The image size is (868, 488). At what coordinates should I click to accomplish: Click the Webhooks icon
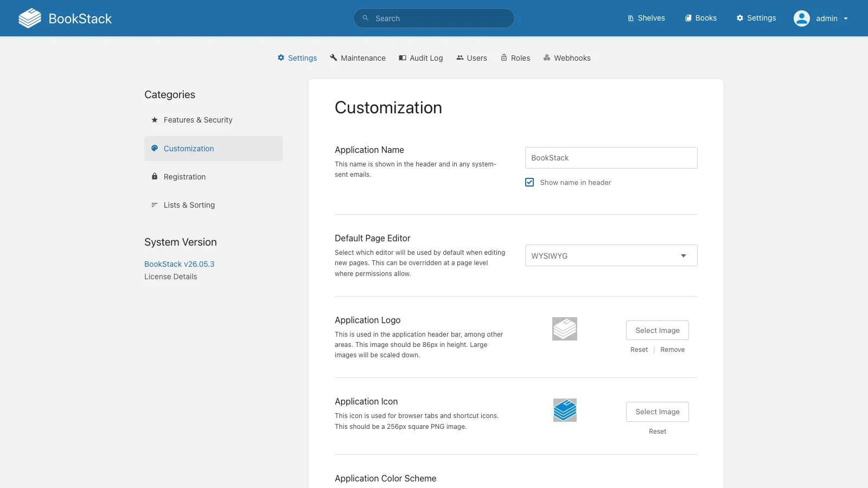(547, 58)
